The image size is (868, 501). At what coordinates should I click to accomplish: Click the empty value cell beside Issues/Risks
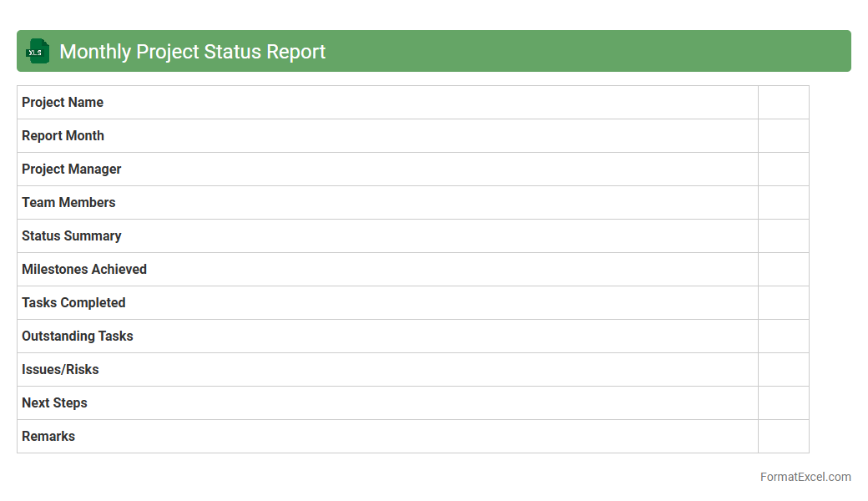coord(783,370)
